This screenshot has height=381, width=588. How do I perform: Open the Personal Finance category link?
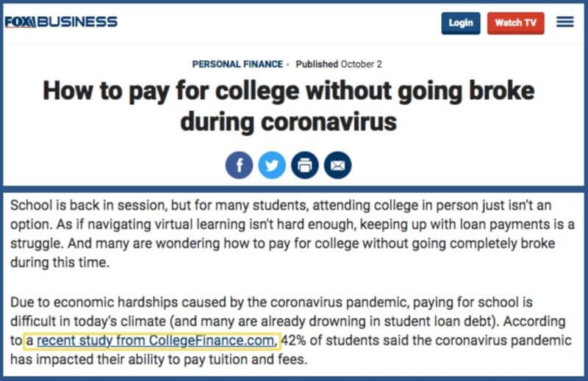click(x=237, y=64)
